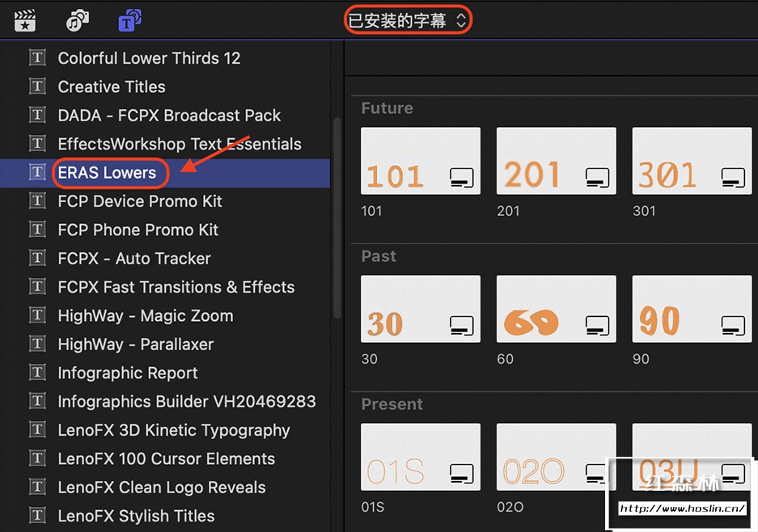Screen dimensions: 758x532
Task: Click the lower-third badge on 201 thumbnail
Action: [598, 177]
